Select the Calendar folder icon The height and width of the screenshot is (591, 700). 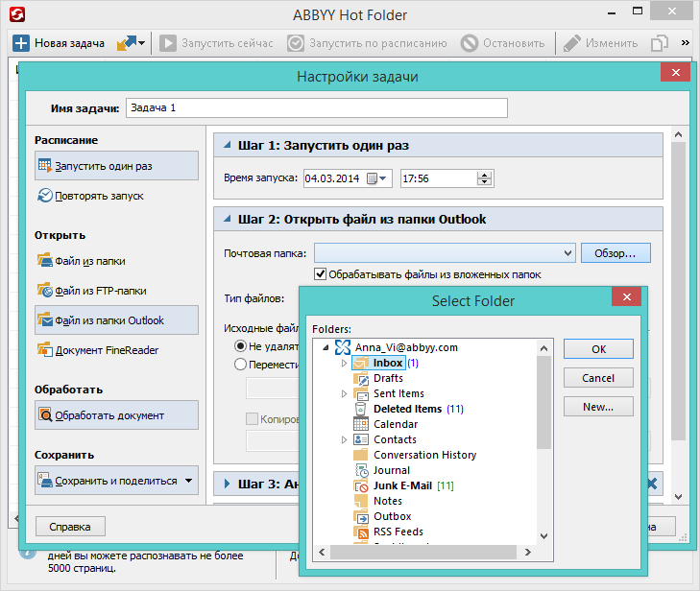point(361,424)
